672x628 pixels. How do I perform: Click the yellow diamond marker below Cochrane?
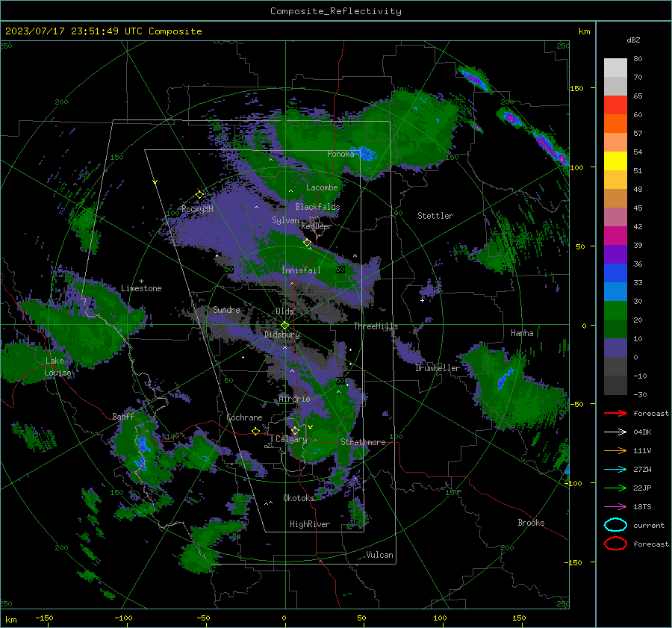click(x=255, y=432)
